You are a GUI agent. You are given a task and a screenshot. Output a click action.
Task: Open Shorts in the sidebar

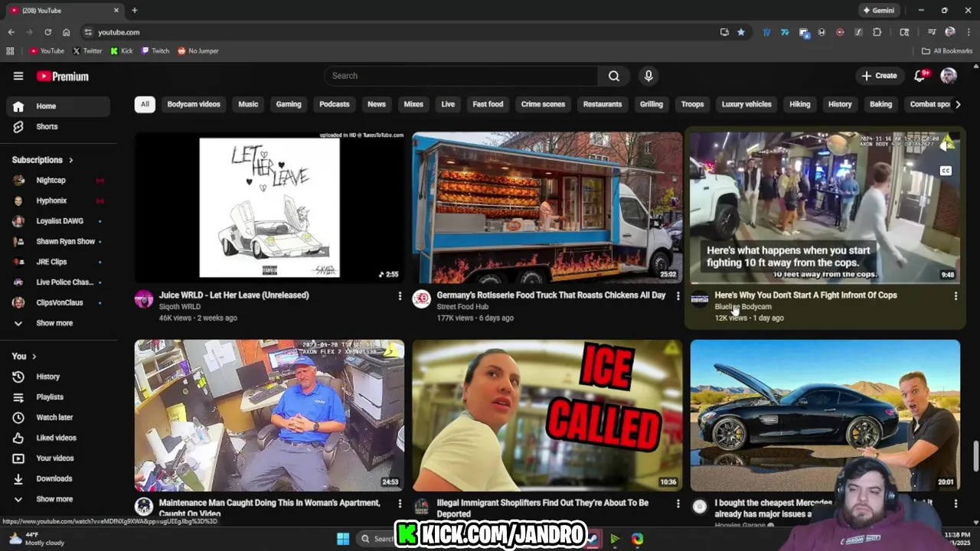click(x=58, y=126)
